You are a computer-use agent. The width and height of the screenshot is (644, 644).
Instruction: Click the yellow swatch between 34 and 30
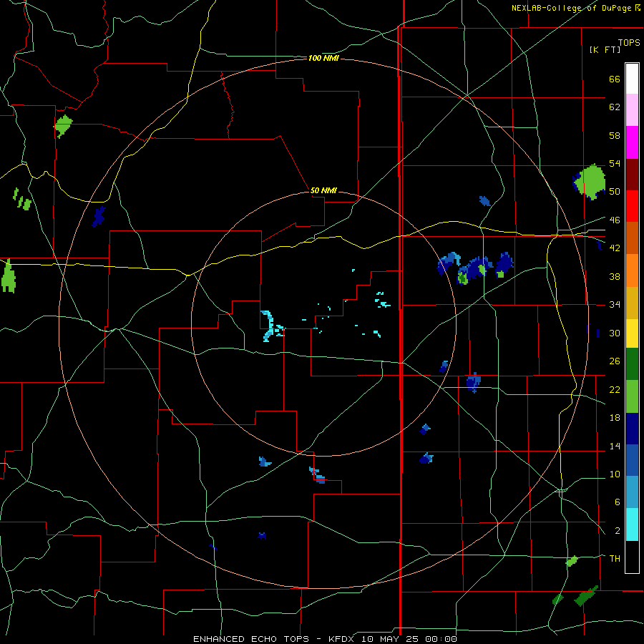pyautogui.click(x=632, y=333)
